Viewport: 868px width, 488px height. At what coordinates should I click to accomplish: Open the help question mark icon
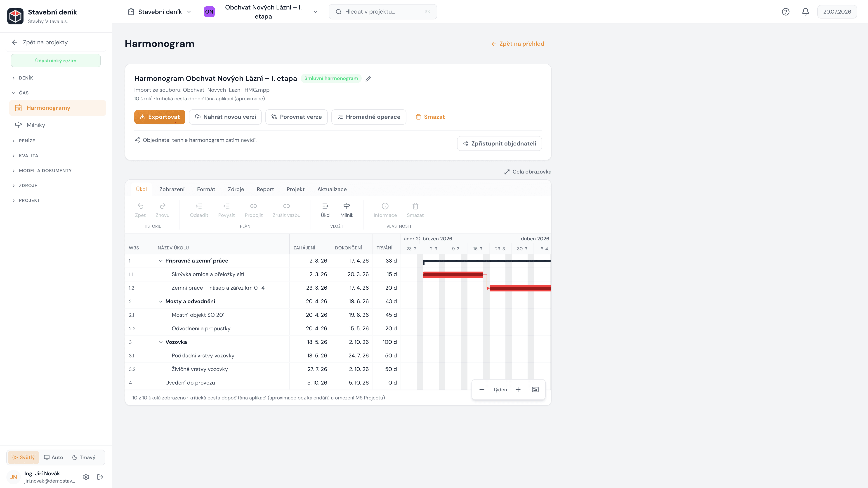785,12
